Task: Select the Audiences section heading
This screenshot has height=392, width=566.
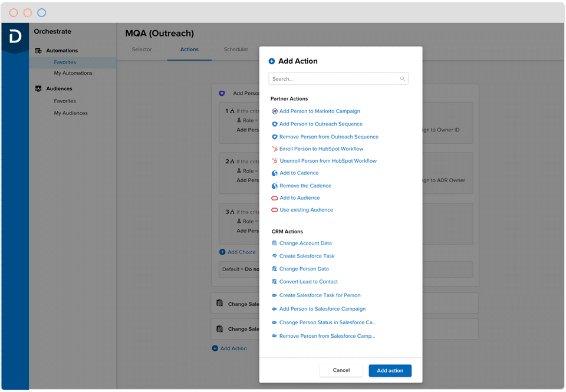Action: tap(59, 88)
